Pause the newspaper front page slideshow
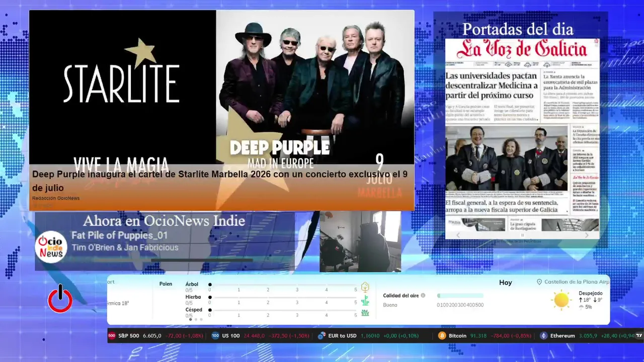This screenshot has height=362, width=644. tap(522, 235)
